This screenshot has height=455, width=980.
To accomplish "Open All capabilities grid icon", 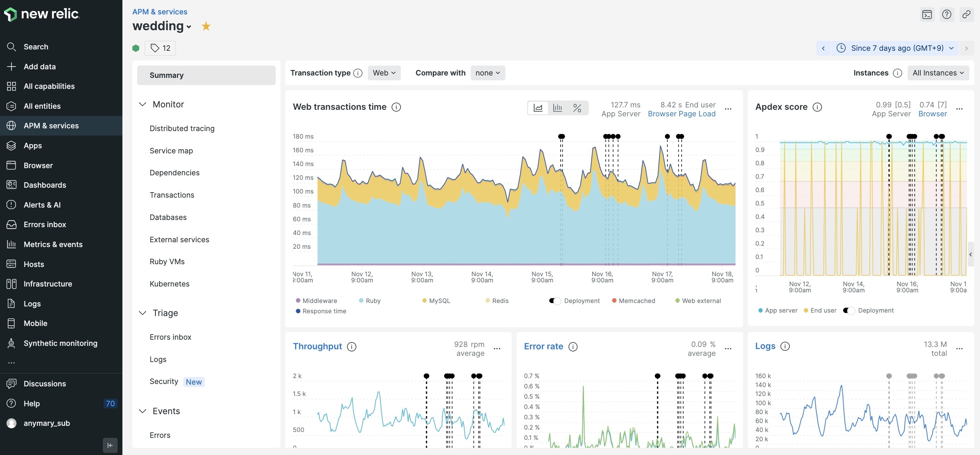I will (x=11, y=86).
